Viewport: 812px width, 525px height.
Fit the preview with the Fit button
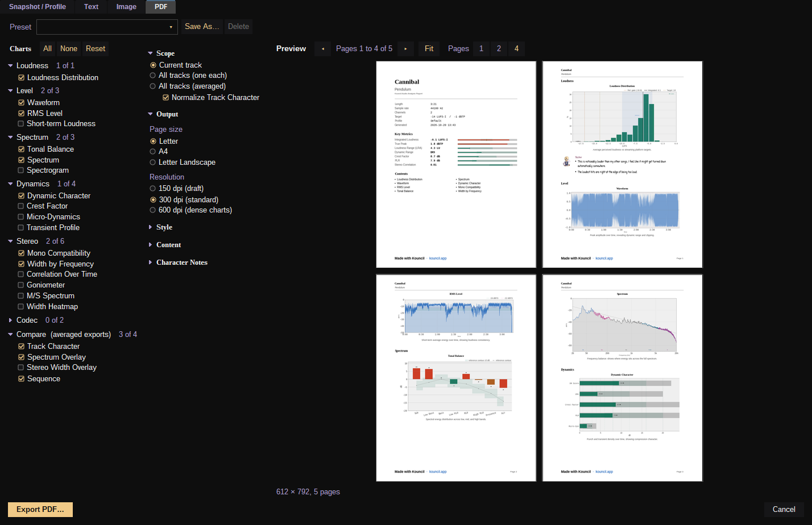click(429, 49)
